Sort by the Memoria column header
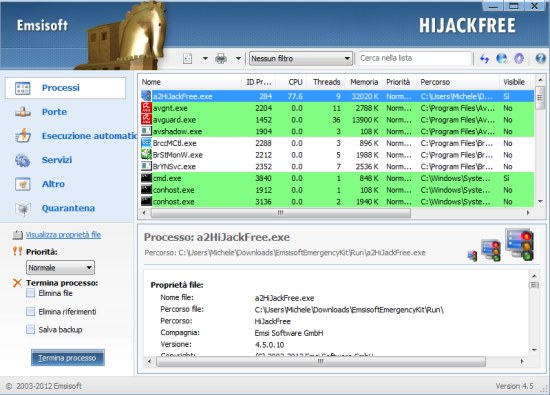This screenshot has height=395, width=550. click(364, 82)
